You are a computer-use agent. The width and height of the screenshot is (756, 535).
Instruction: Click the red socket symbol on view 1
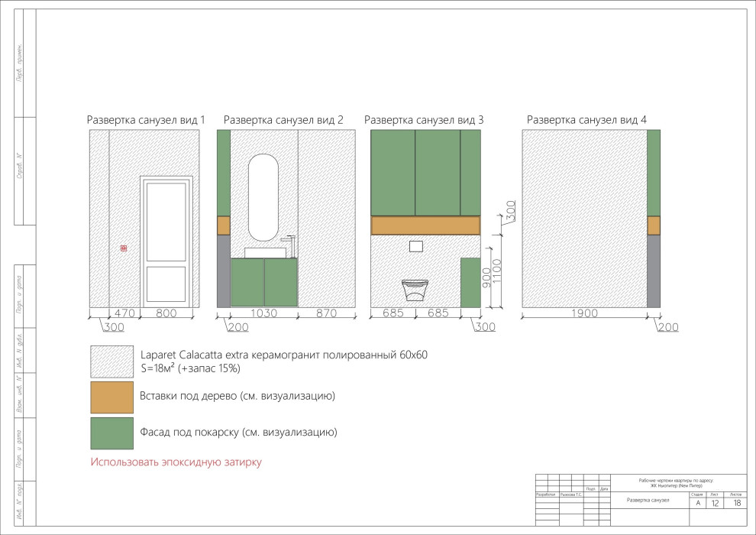click(124, 248)
